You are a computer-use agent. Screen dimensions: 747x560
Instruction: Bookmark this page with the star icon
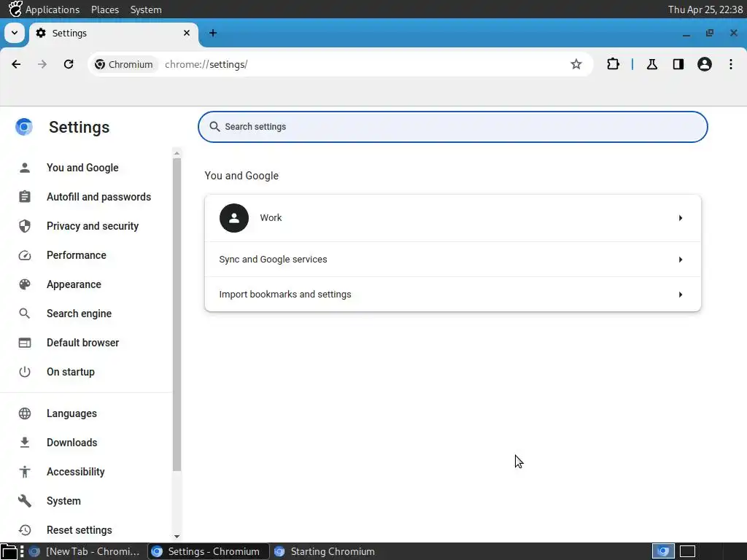click(x=576, y=64)
